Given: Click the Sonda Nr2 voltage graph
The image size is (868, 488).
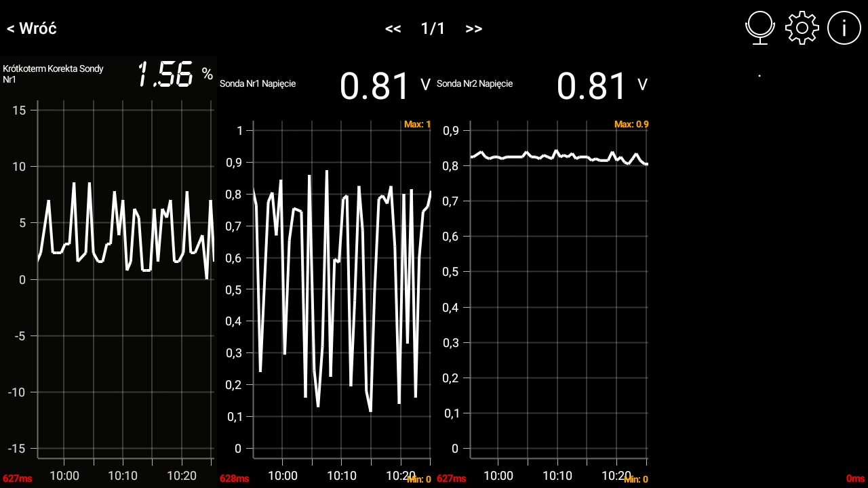Looking at the screenshot, I should tap(558, 291).
